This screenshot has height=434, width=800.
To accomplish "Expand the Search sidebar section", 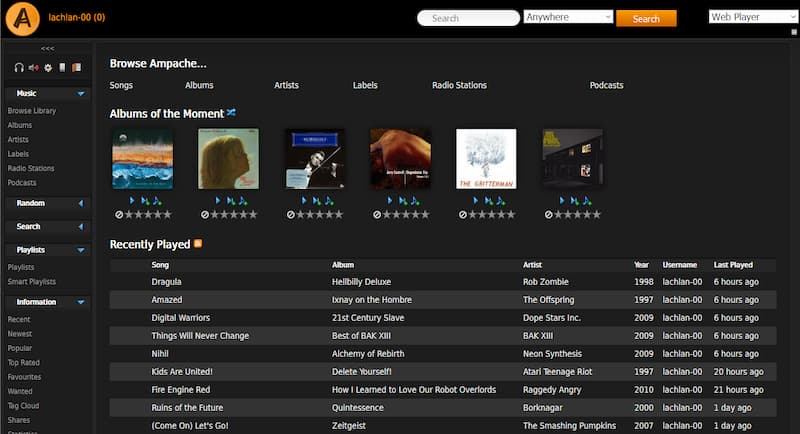I will (81, 226).
